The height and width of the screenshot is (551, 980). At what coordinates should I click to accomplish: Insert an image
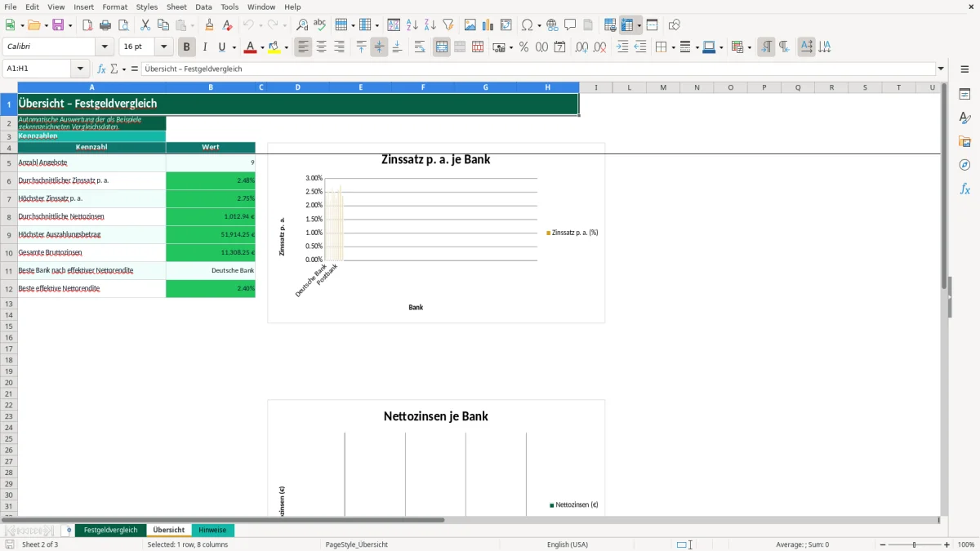point(470,25)
